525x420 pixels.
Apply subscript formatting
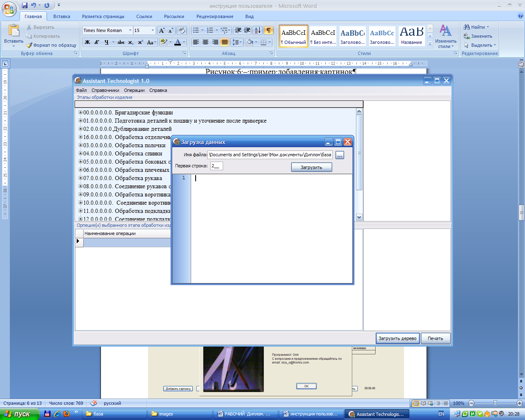(130, 42)
